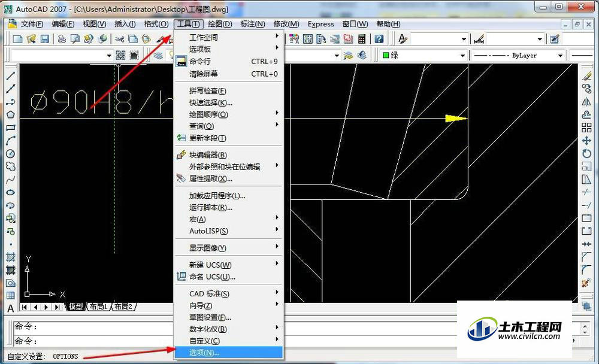The image size is (599, 364).
Task: Create a new drawing with the New icon
Action: [17, 38]
